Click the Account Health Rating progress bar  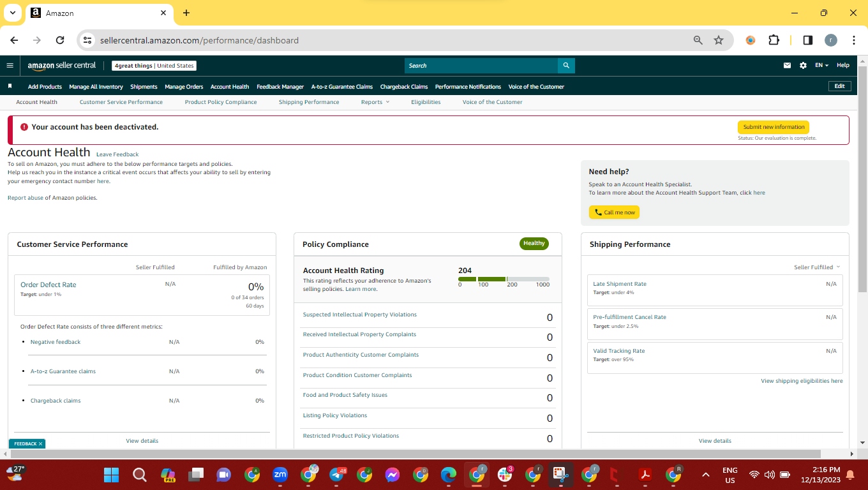(x=504, y=279)
